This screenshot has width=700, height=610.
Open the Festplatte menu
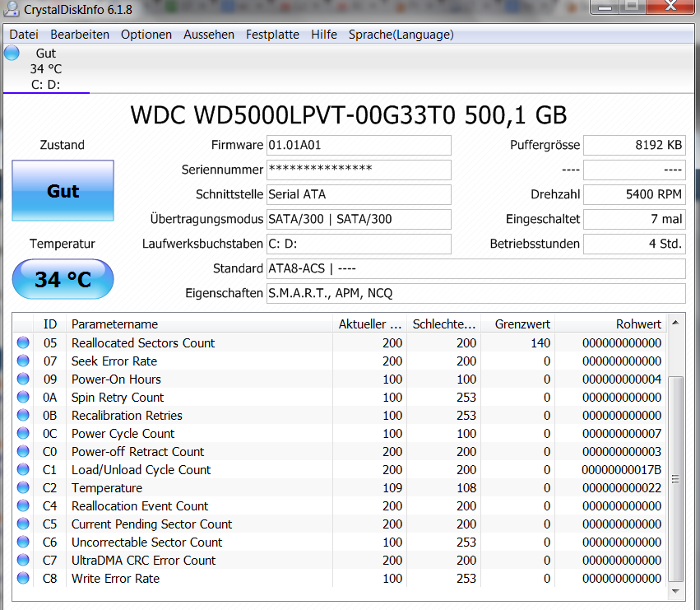[272, 35]
